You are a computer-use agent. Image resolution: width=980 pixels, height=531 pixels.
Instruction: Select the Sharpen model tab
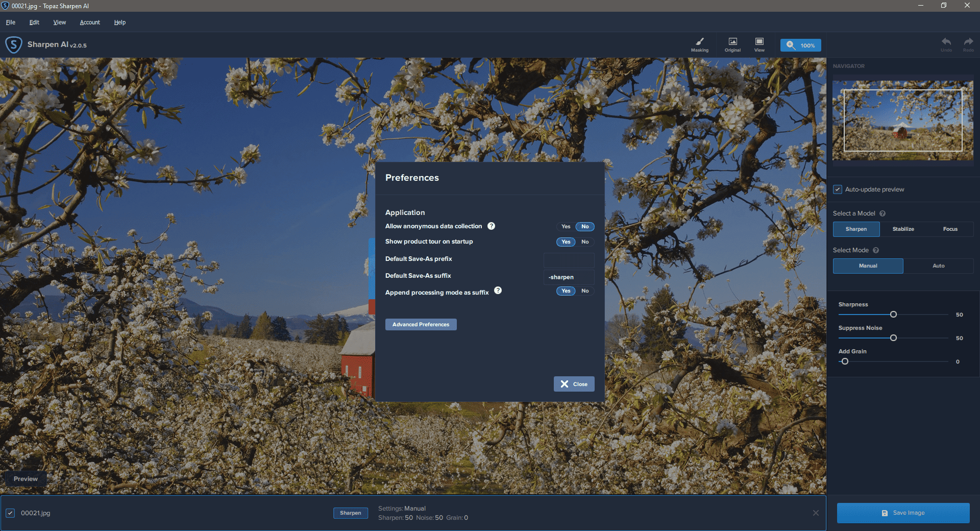click(x=856, y=229)
